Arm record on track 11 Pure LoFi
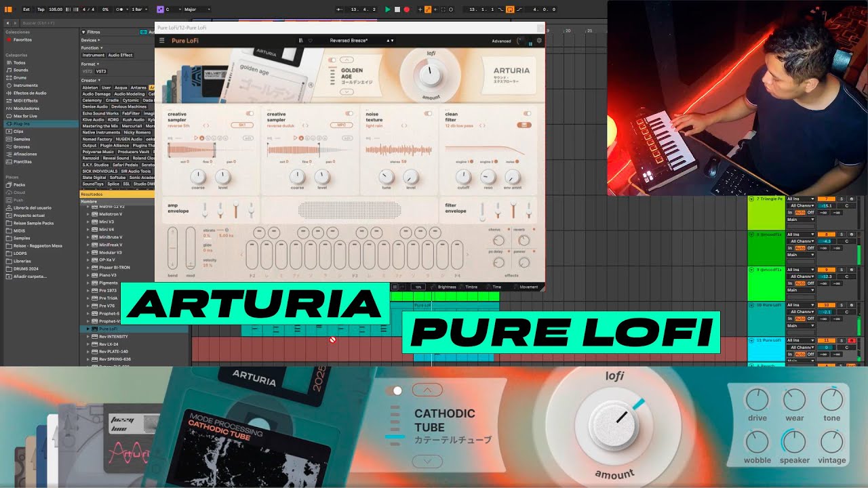 point(851,340)
